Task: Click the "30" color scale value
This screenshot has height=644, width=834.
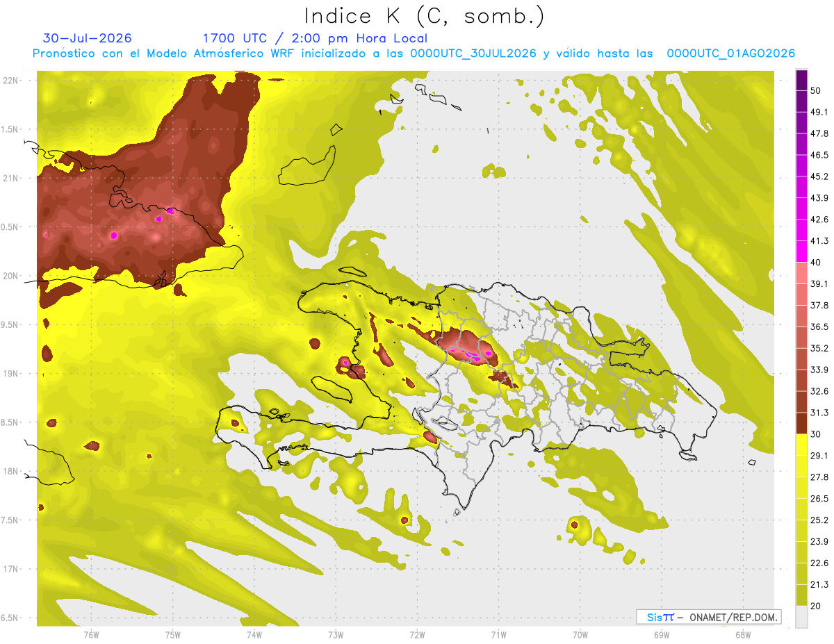Action: point(817,434)
